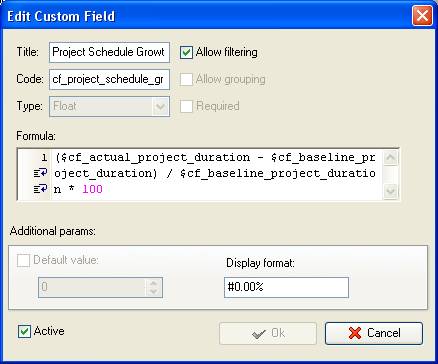Increase default value with stepper up arrow
The height and width of the screenshot is (364, 438).
click(153, 283)
